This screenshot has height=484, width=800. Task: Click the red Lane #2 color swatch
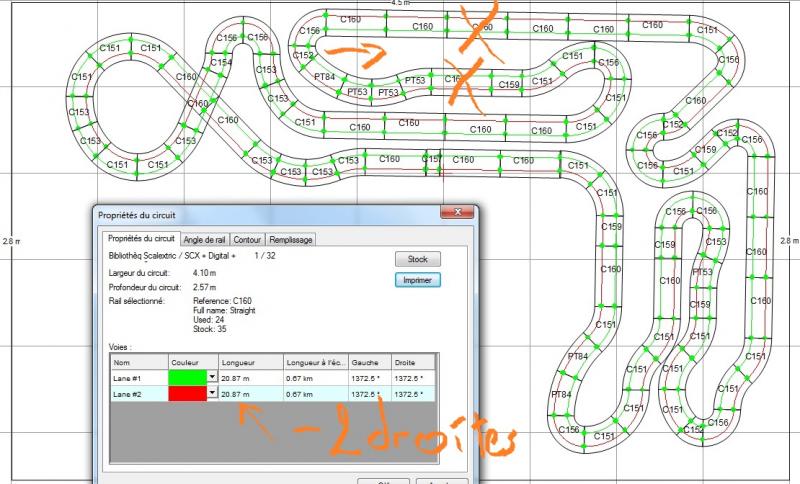(x=188, y=394)
